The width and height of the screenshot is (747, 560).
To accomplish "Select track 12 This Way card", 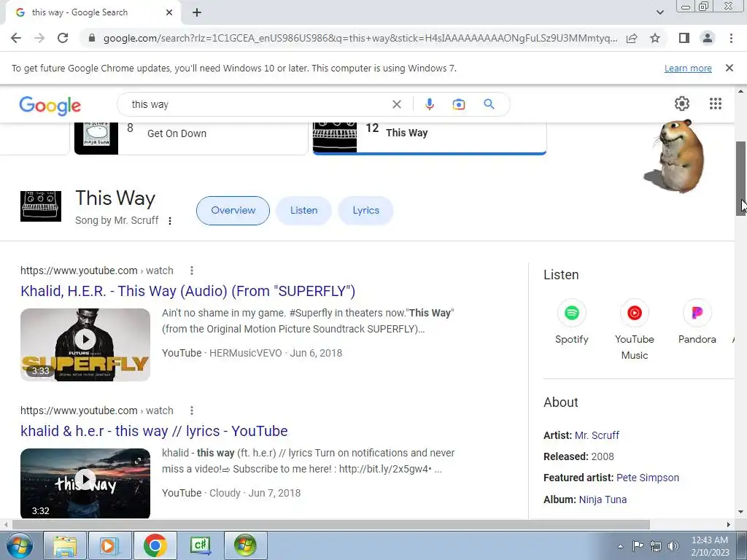I will (429, 138).
